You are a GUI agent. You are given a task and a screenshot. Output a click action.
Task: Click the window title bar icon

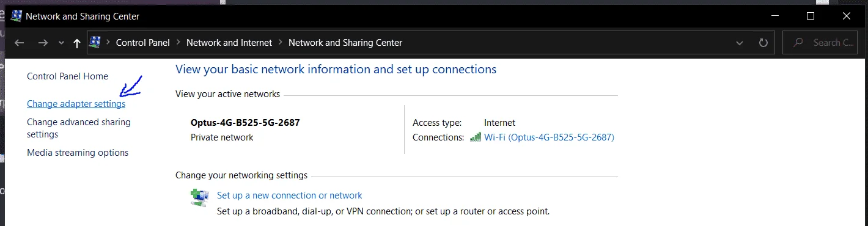[x=17, y=16]
